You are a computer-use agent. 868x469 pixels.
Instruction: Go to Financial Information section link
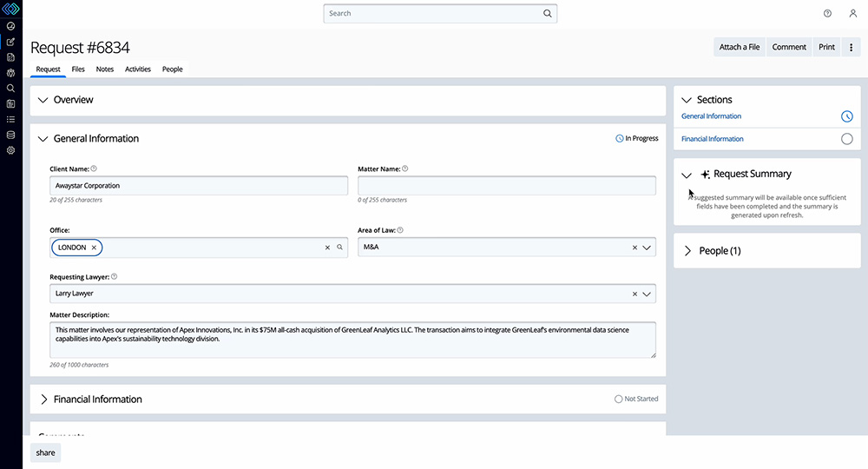coord(713,139)
